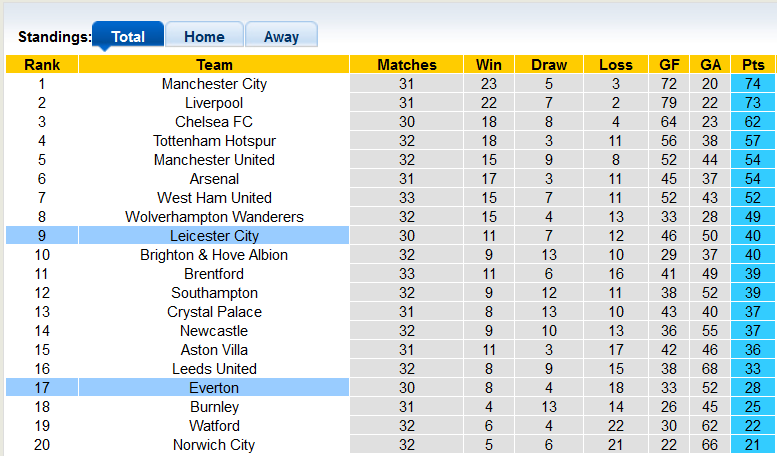Click the Manchester City team link
The width and height of the screenshot is (777, 456).
214,84
